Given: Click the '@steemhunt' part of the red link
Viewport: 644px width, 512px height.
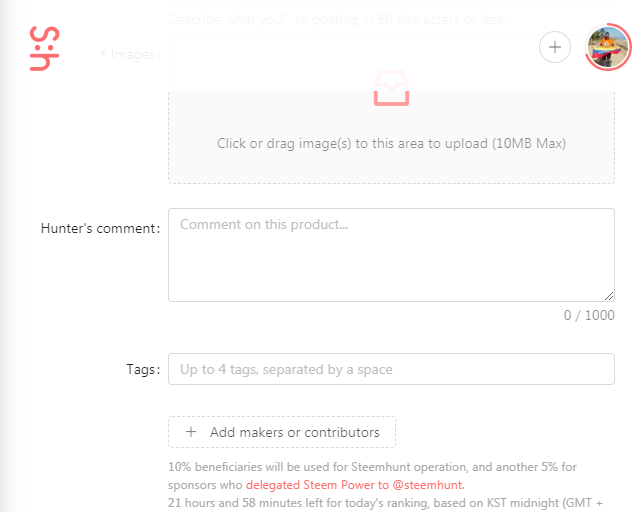Looking at the screenshot, I should (x=430, y=484).
